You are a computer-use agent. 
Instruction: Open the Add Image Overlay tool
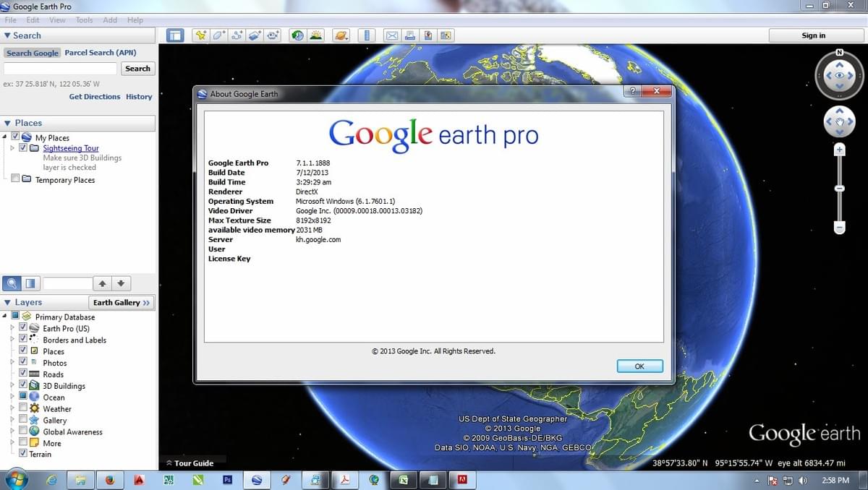pyautogui.click(x=255, y=35)
